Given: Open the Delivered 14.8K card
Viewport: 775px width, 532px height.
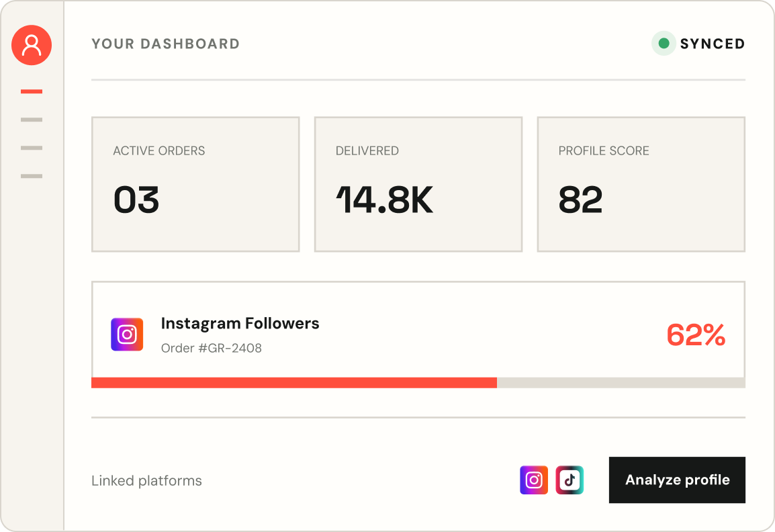Looking at the screenshot, I should click(418, 185).
